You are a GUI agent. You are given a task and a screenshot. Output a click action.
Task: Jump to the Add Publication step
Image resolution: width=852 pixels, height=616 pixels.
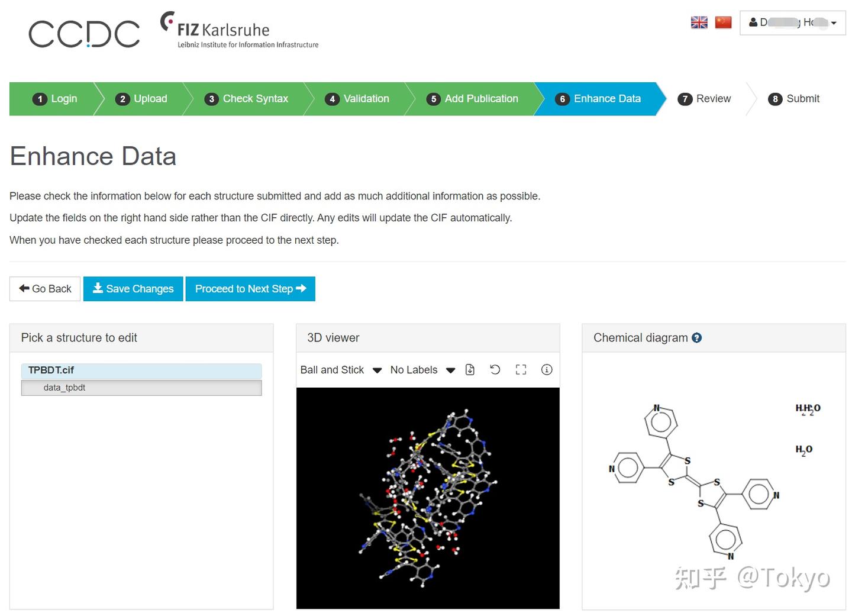(x=473, y=99)
